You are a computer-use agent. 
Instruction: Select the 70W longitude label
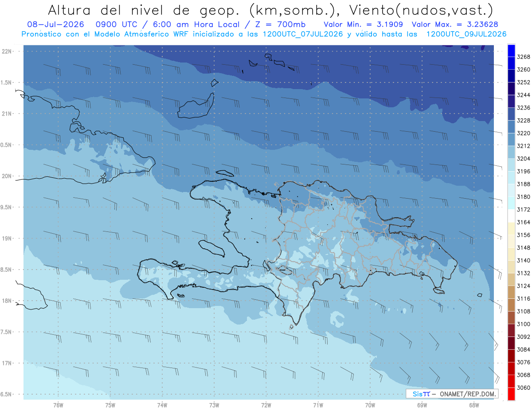click(x=370, y=405)
